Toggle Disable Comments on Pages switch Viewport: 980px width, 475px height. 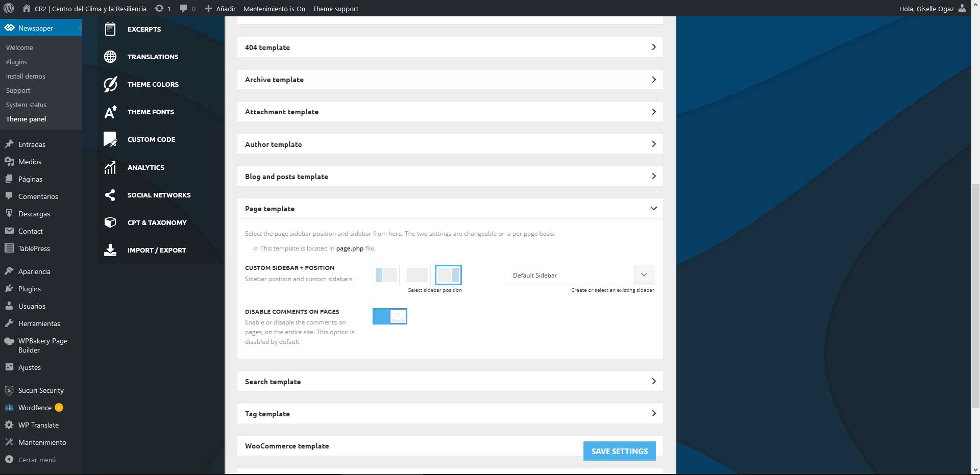389,316
